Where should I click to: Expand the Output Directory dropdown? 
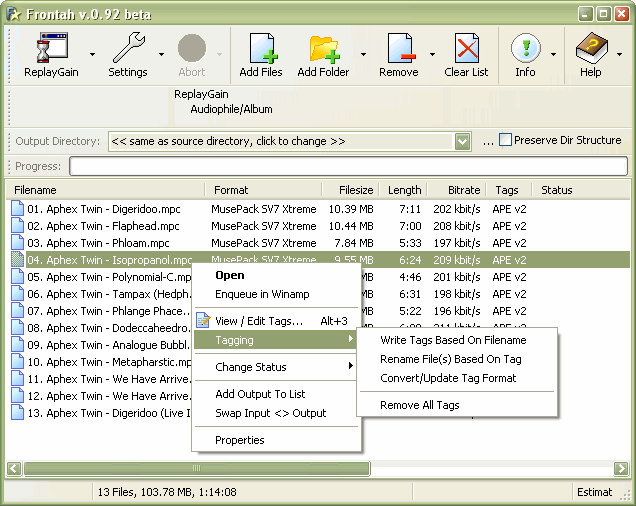click(462, 142)
